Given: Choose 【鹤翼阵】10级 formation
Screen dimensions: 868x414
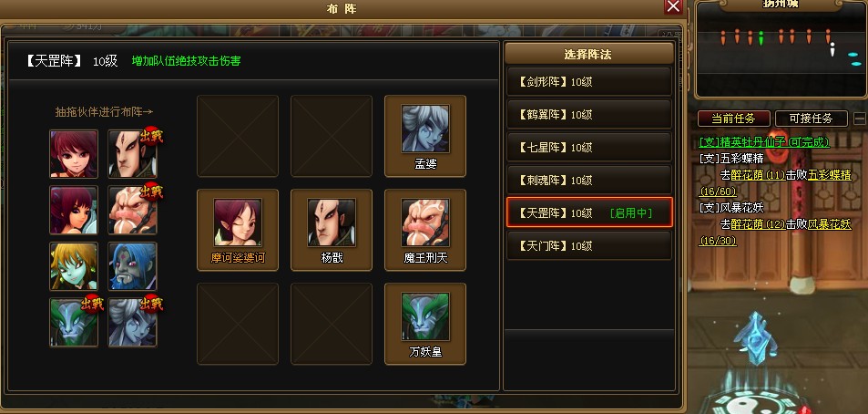Looking at the screenshot, I should point(589,115).
